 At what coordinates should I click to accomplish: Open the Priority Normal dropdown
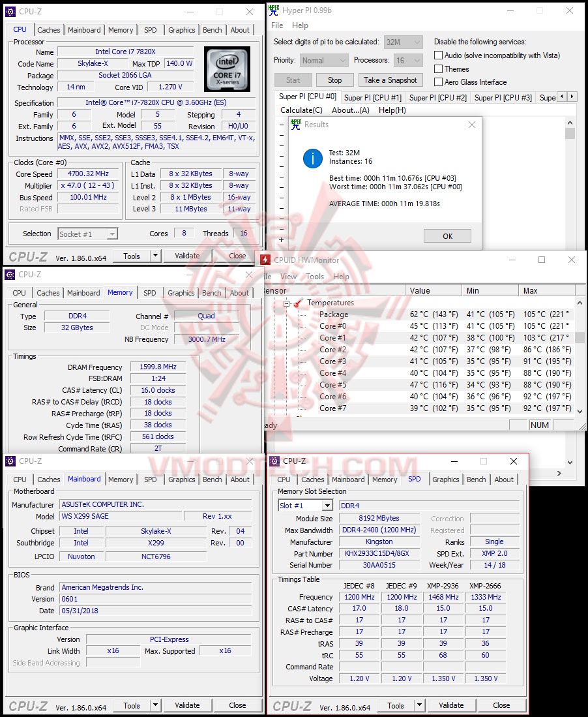point(325,61)
